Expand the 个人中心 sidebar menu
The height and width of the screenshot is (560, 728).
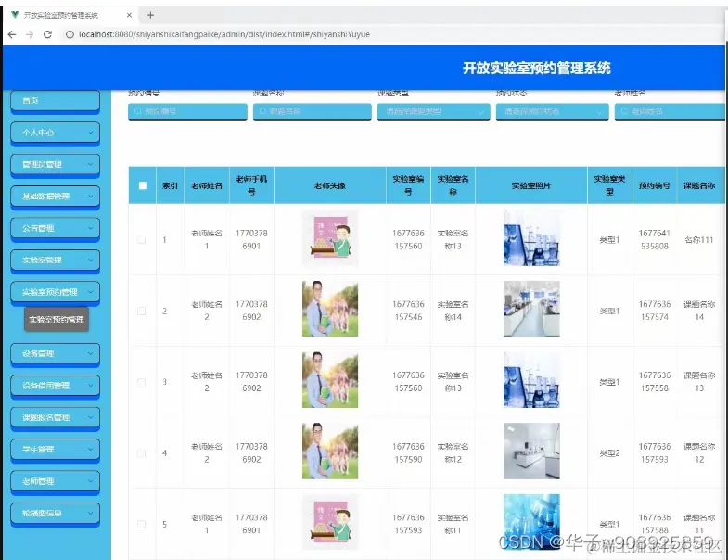coord(56,133)
